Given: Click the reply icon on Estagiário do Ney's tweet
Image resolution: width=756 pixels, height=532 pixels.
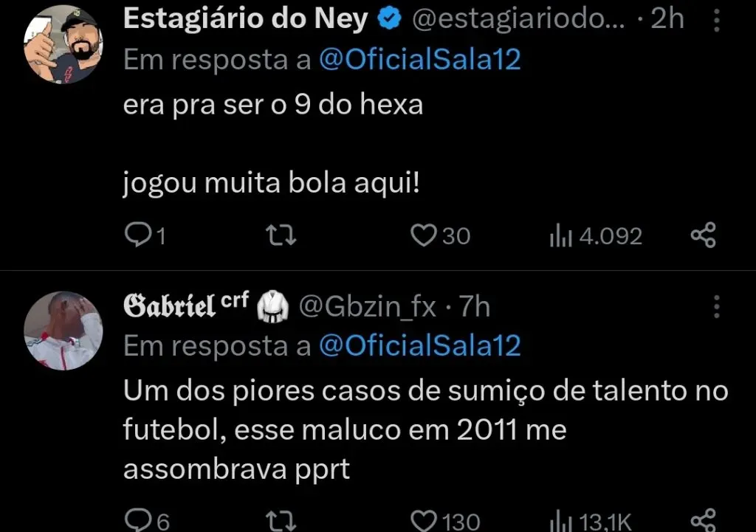Looking at the screenshot, I should pyautogui.click(x=140, y=235).
